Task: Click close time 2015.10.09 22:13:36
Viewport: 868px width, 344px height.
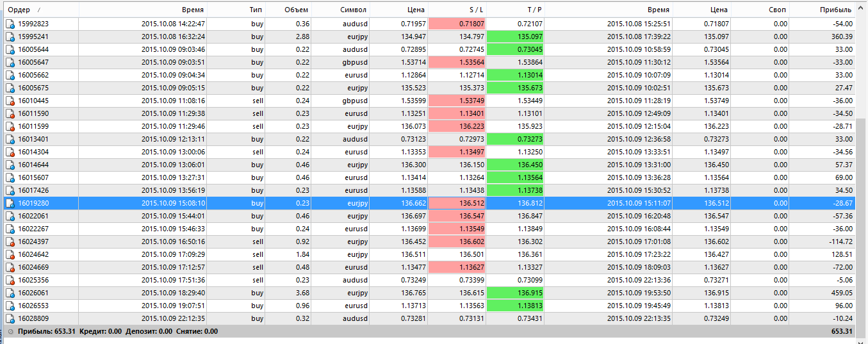Action: [639, 280]
